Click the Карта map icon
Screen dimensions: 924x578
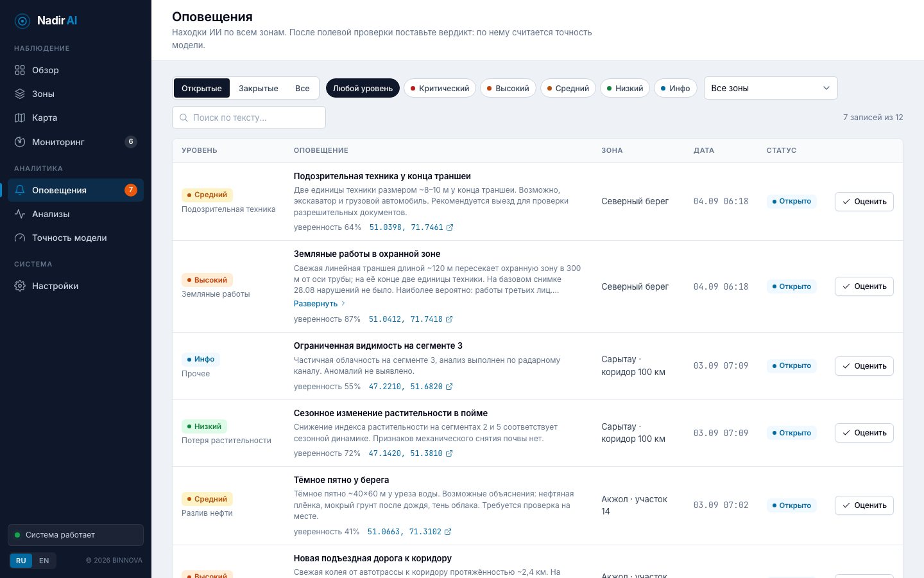[20, 118]
